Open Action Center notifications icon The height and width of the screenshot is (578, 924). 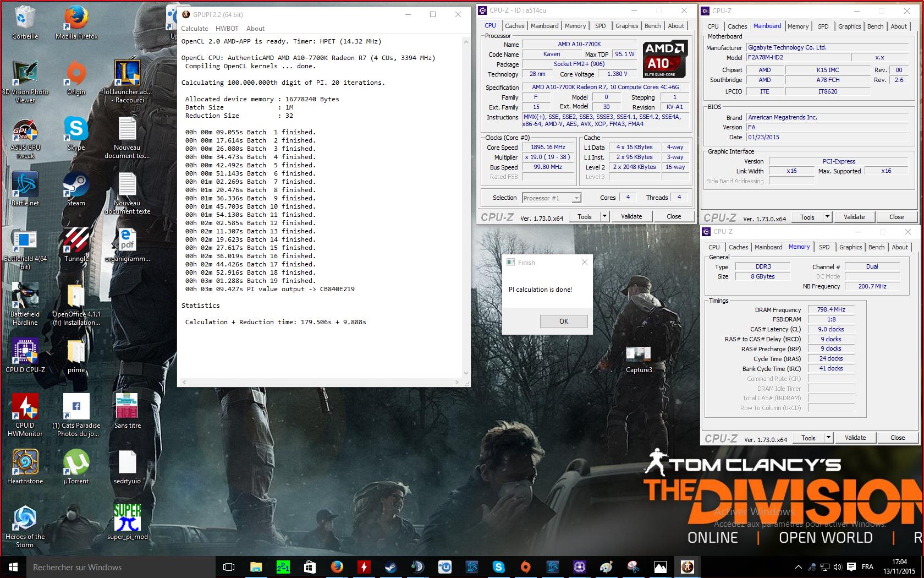[851, 567]
